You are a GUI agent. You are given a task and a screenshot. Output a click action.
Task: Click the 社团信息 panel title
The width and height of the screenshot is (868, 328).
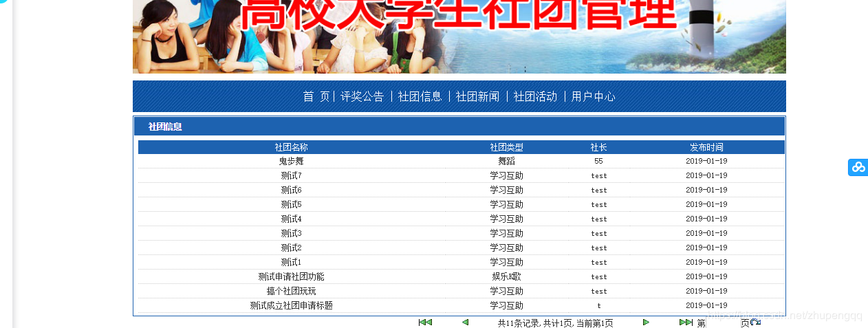[165, 127]
